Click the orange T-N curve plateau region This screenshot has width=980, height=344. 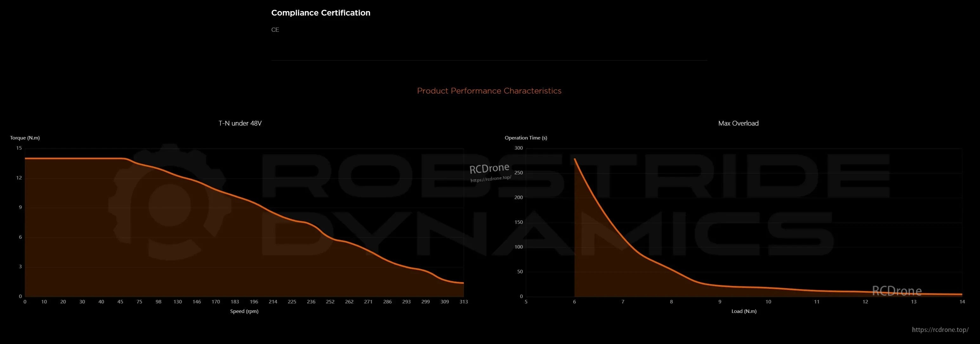pyautogui.click(x=76, y=158)
